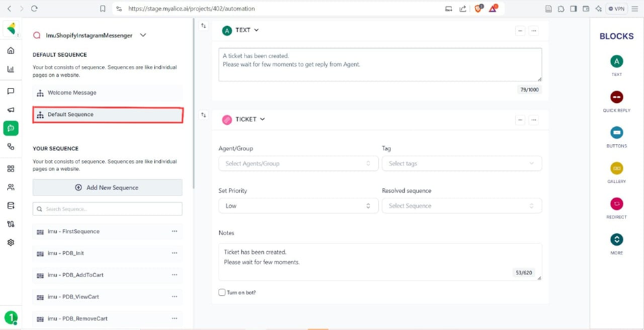Add a Text block from Blocks panel
Viewport: 644px width, 330px height.
(x=616, y=62)
